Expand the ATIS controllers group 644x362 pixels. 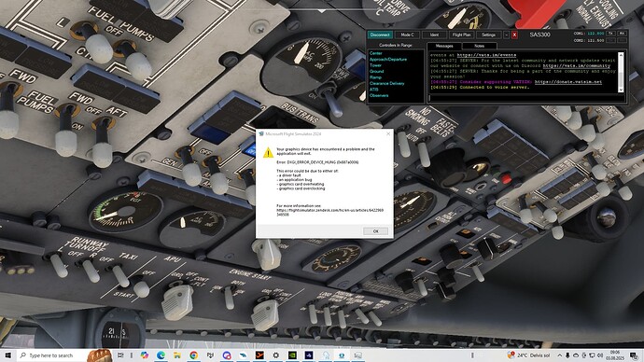[373, 89]
